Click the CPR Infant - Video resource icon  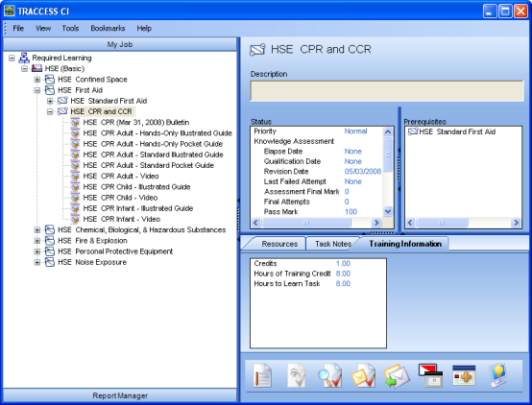pos(75,219)
